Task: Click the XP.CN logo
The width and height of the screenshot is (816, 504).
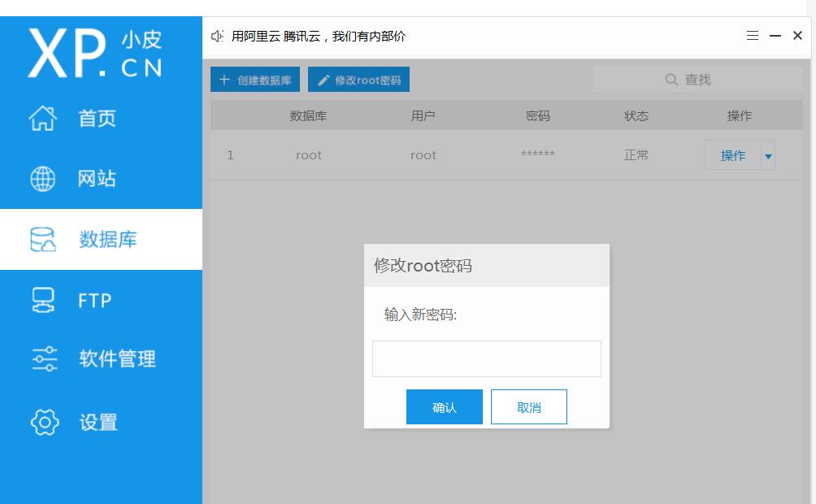Action: (x=95, y=53)
